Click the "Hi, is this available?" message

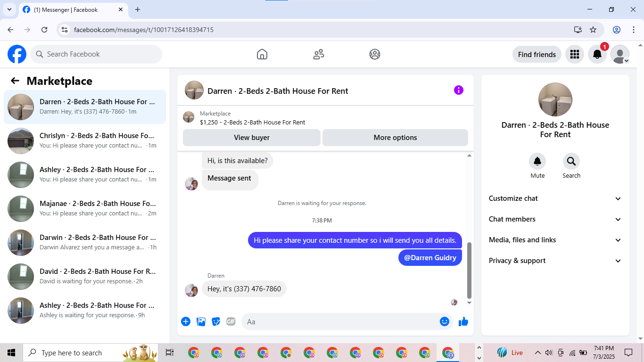tap(238, 161)
